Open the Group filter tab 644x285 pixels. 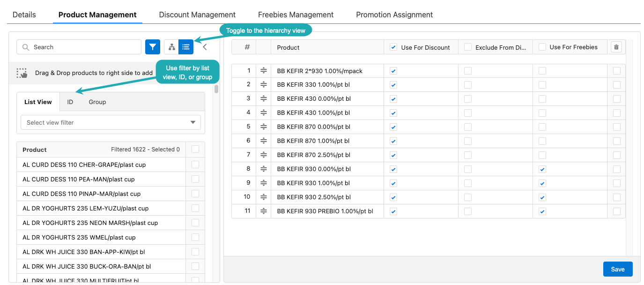coord(97,101)
